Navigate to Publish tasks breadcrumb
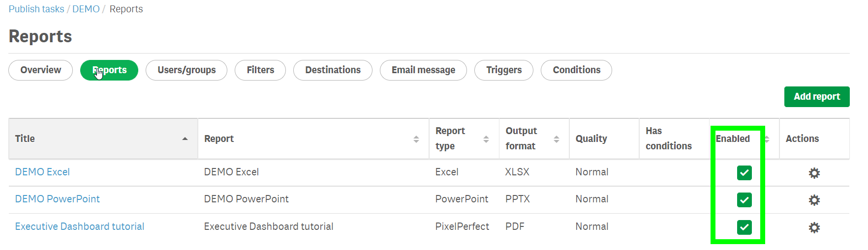868x250 pixels. [36, 9]
